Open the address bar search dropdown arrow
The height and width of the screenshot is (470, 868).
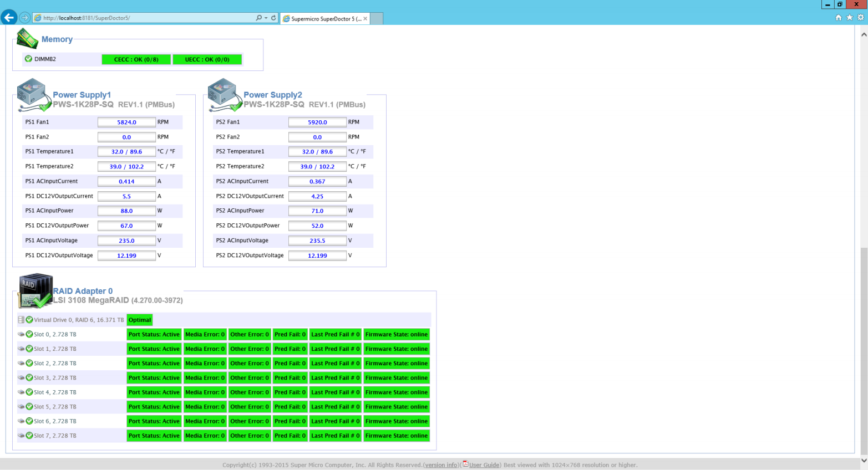coord(266,18)
